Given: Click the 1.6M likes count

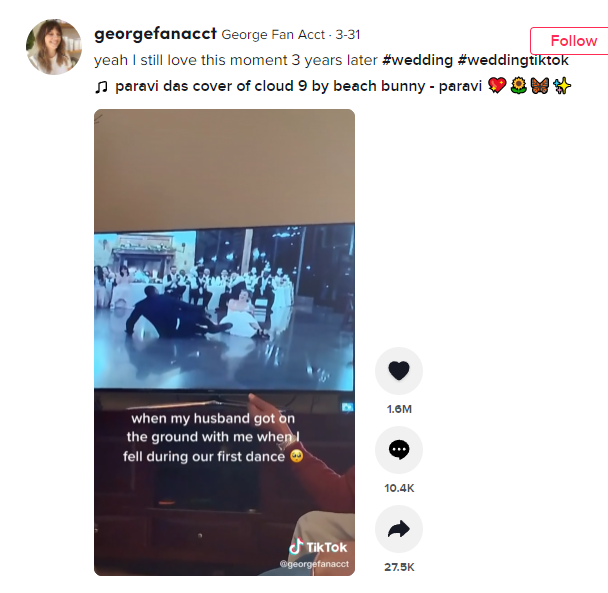Looking at the screenshot, I should 399,409.
